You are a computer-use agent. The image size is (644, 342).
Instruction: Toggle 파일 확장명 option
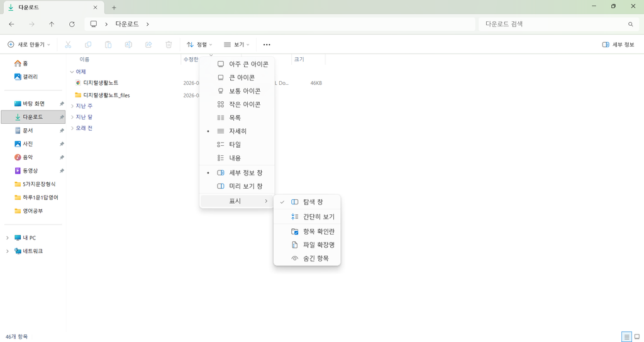(307, 245)
